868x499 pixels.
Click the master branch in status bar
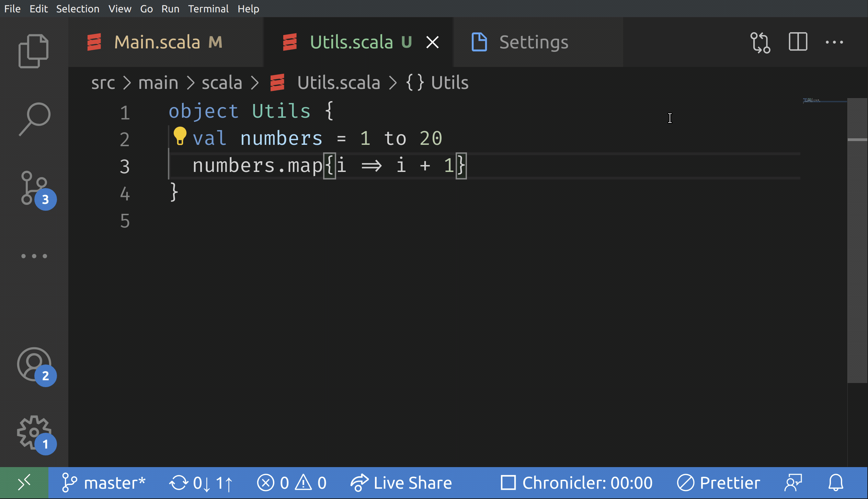tap(103, 483)
